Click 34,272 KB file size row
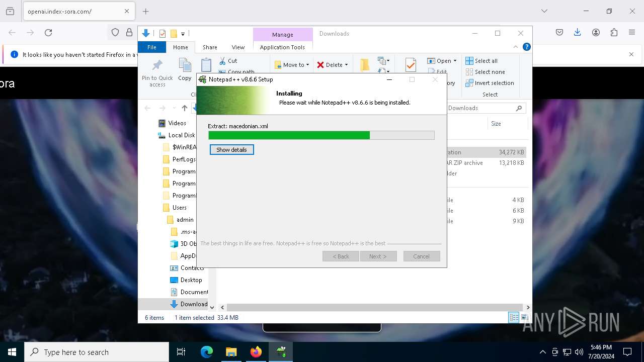644x362 pixels. pyautogui.click(x=511, y=152)
